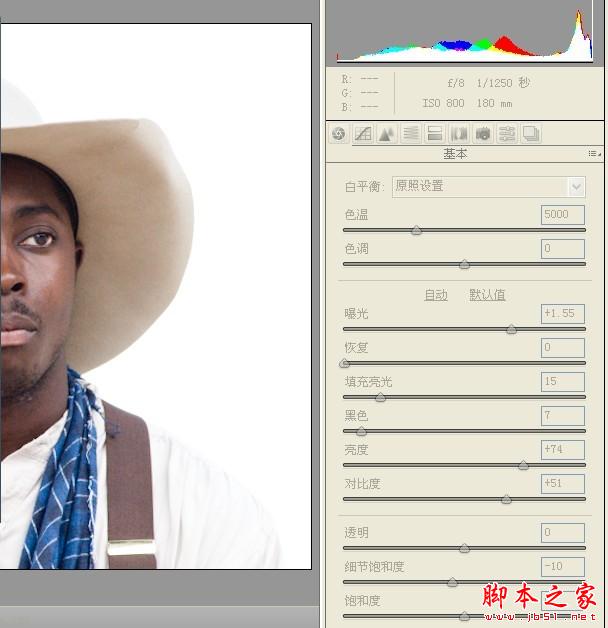
Task: Click the histogram graph
Action: [x=465, y=36]
